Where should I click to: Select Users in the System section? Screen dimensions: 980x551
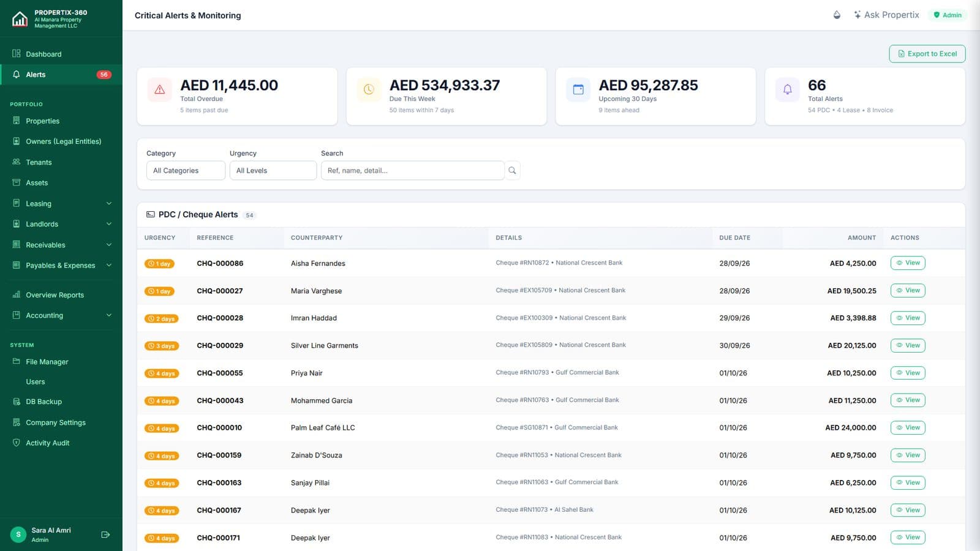(x=61, y=382)
